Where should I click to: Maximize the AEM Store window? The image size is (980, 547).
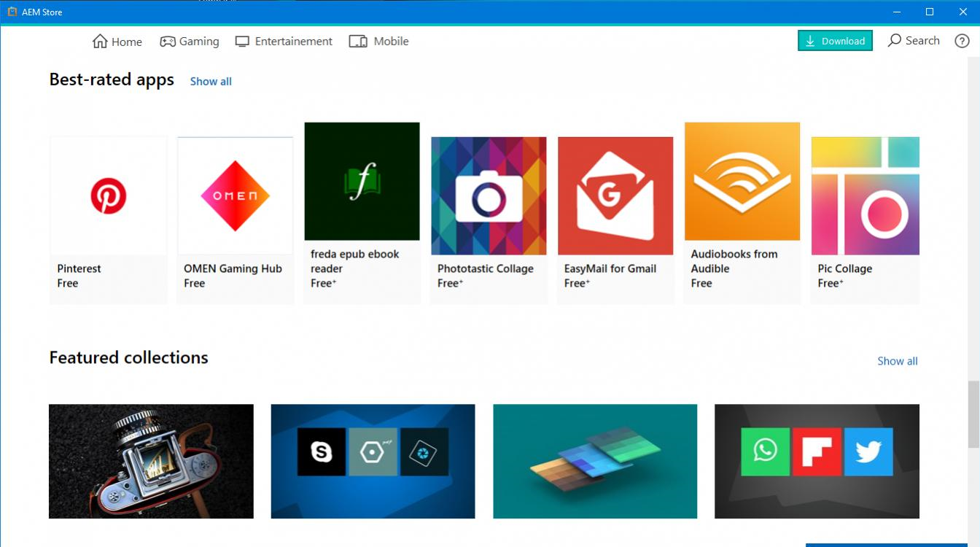click(x=930, y=12)
